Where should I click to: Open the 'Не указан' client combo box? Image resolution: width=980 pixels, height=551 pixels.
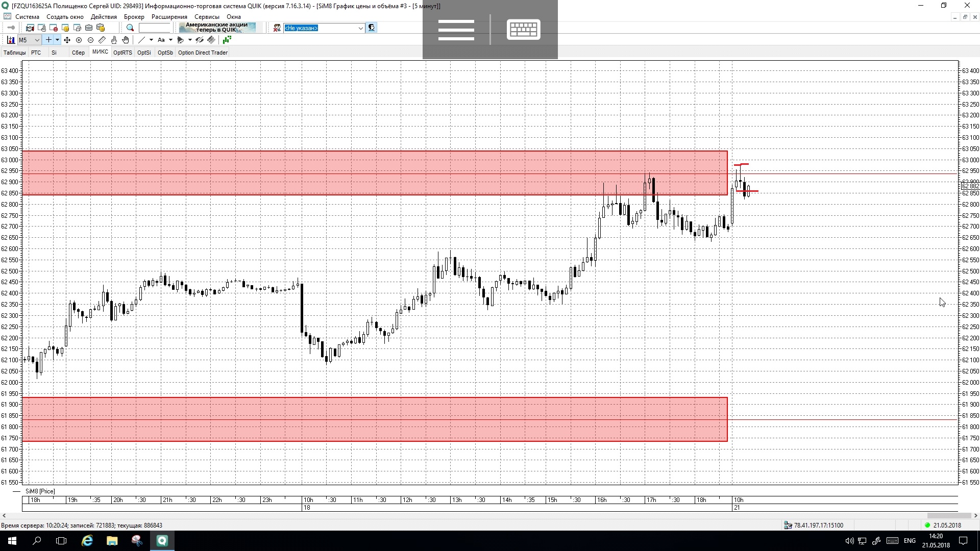pyautogui.click(x=324, y=28)
